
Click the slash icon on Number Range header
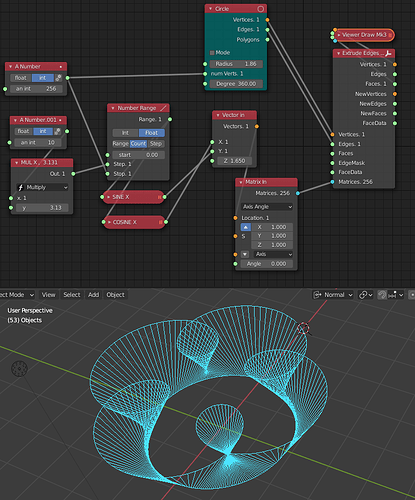coord(163,108)
